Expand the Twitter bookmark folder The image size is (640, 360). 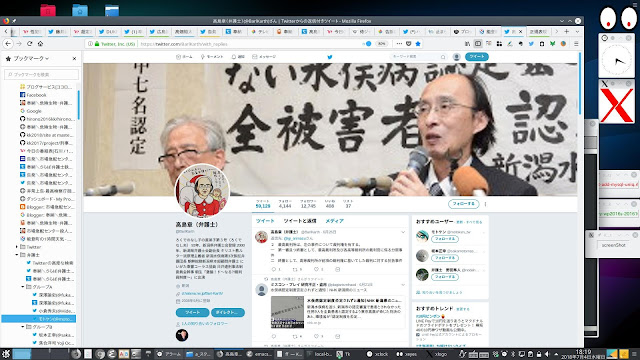pos(17,247)
